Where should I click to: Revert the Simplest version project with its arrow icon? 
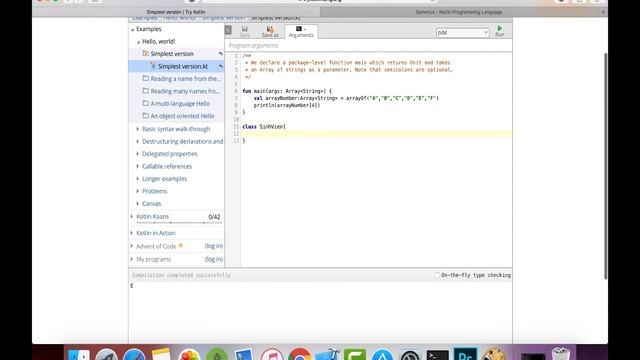point(220,54)
